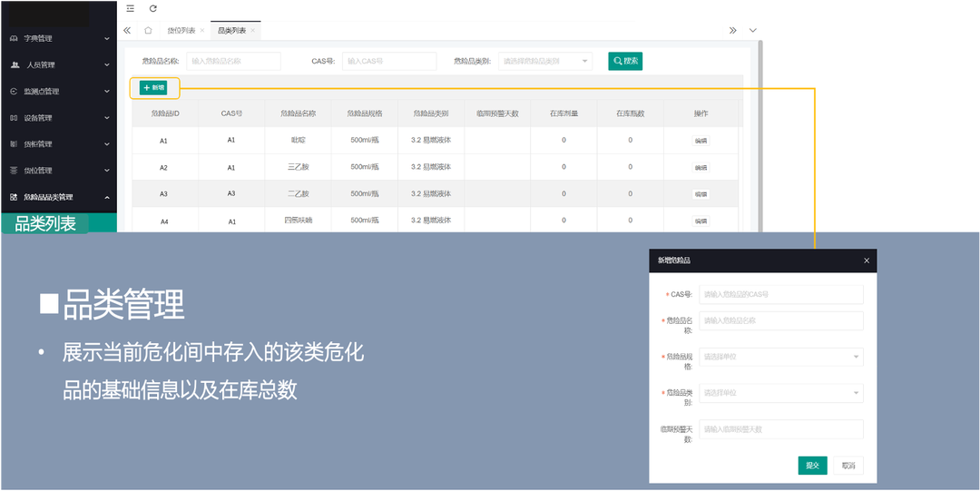
Task: Click the green 新增 button
Action: (x=153, y=88)
